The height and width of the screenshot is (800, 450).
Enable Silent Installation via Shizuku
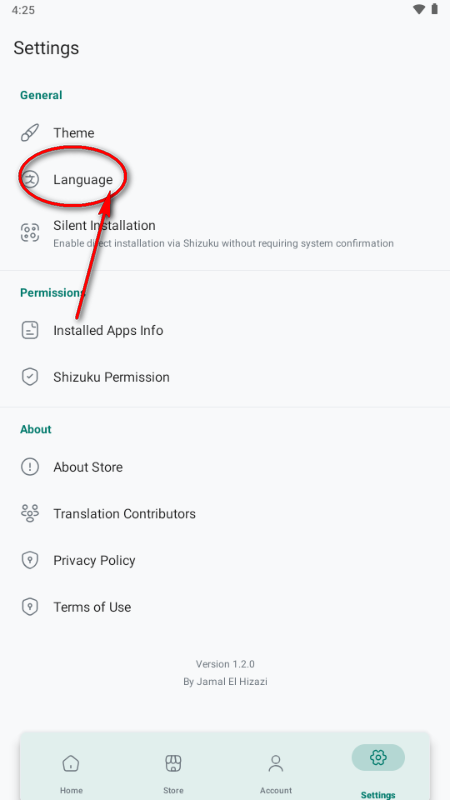[225, 233]
